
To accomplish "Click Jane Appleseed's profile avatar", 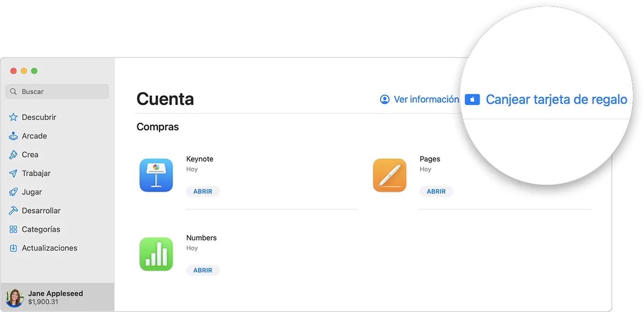I will tap(14, 298).
